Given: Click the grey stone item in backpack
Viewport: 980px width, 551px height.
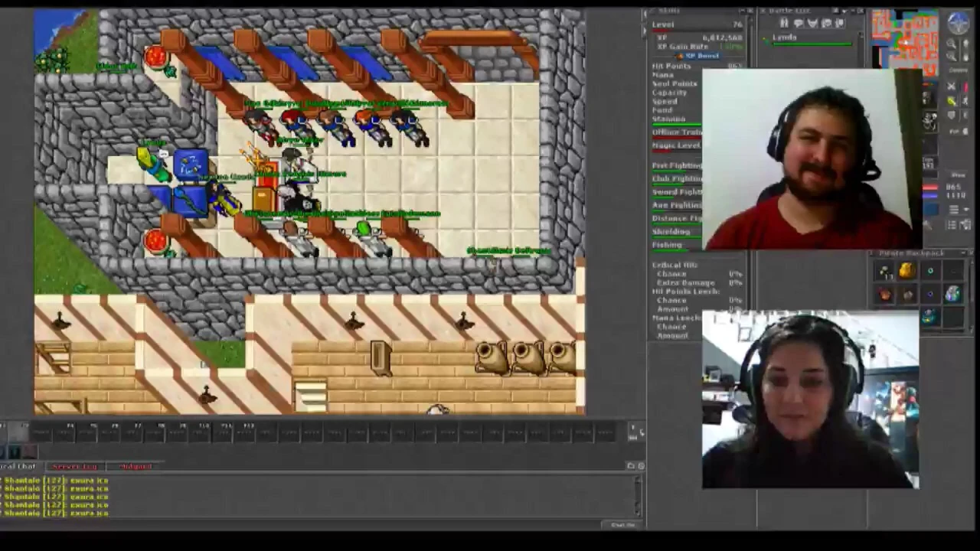Looking at the screenshot, I should click(x=907, y=295).
